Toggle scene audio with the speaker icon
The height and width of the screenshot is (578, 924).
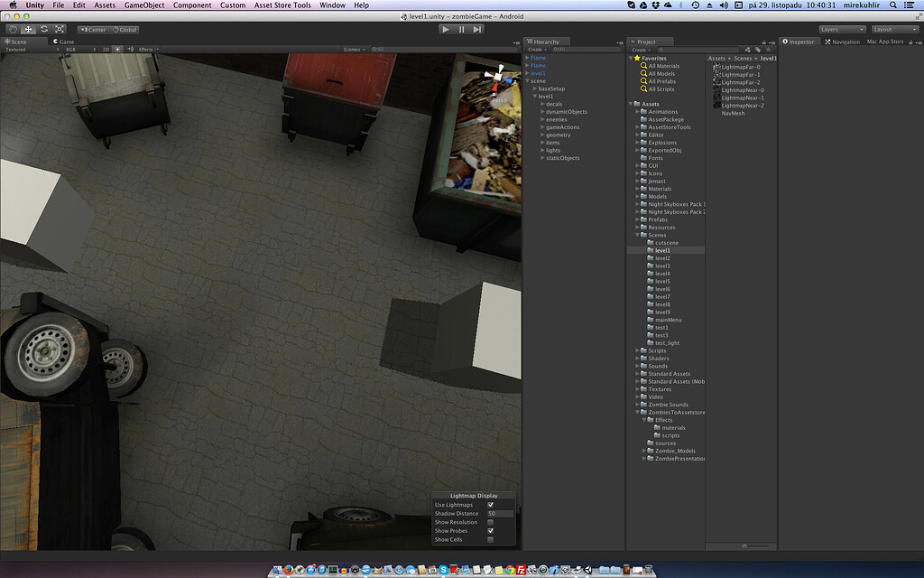coord(131,50)
